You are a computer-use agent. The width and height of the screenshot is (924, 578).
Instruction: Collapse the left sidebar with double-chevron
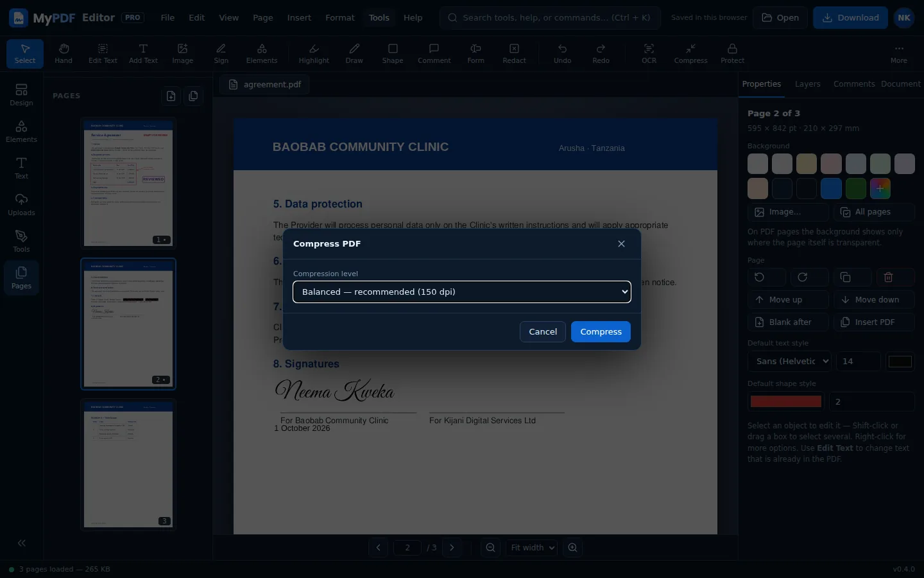click(22, 543)
